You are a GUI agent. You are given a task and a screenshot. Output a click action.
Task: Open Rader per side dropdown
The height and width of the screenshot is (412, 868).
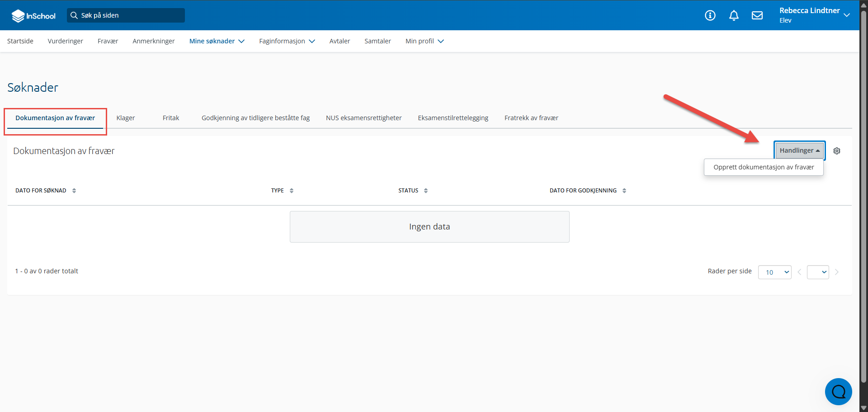775,272
